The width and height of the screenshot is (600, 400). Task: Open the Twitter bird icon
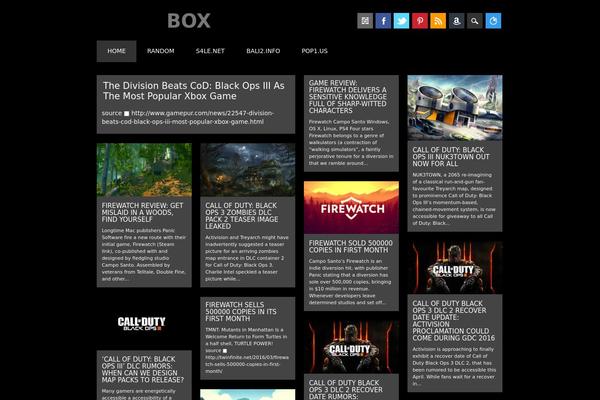pyautogui.click(x=401, y=21)
